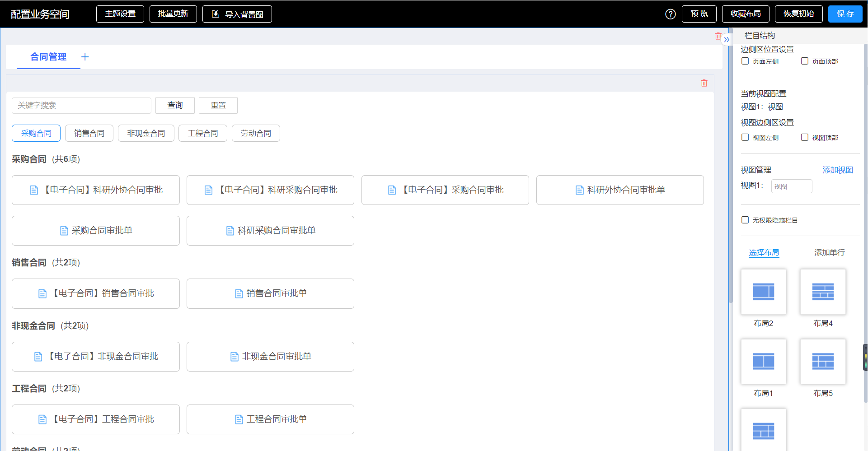Click document icon of 科研采购合同审批单
The height and width of the screenshot is (451, 868).
[230, 231]
